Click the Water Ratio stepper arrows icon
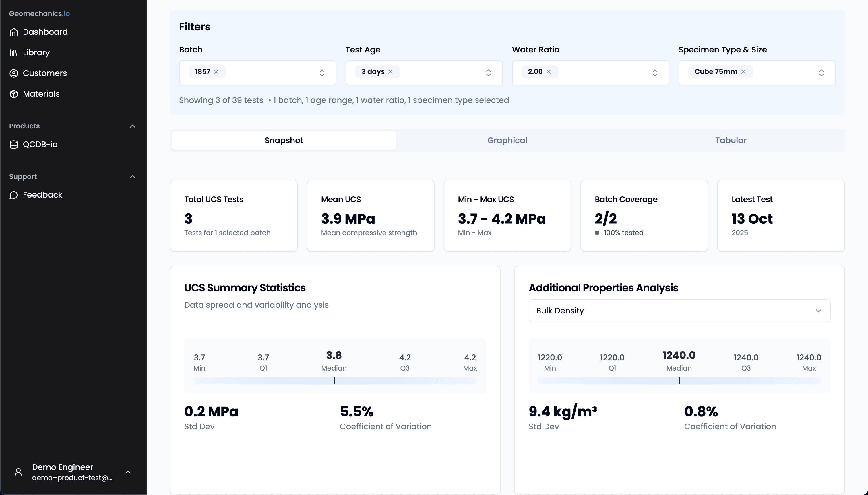 (655, 72)
